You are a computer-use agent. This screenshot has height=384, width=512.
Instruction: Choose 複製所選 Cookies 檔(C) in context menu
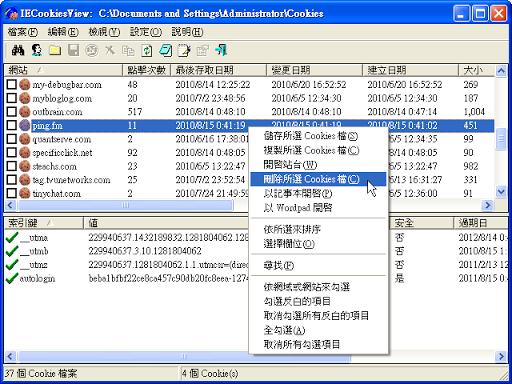[x=318, y=150]
